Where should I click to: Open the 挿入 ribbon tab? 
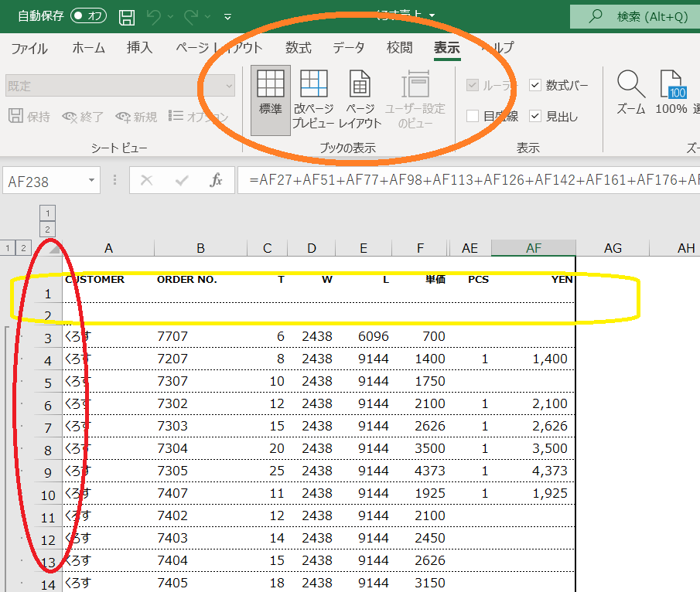pyautogui.click(x=140, y=48)
